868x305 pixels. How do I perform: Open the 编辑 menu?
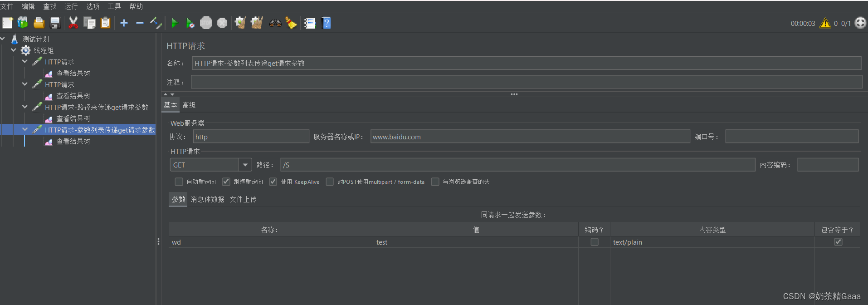(28, 6)
